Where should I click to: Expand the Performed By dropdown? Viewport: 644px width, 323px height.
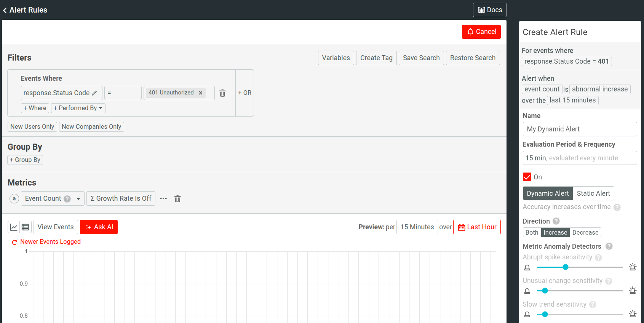click(78, 108)
